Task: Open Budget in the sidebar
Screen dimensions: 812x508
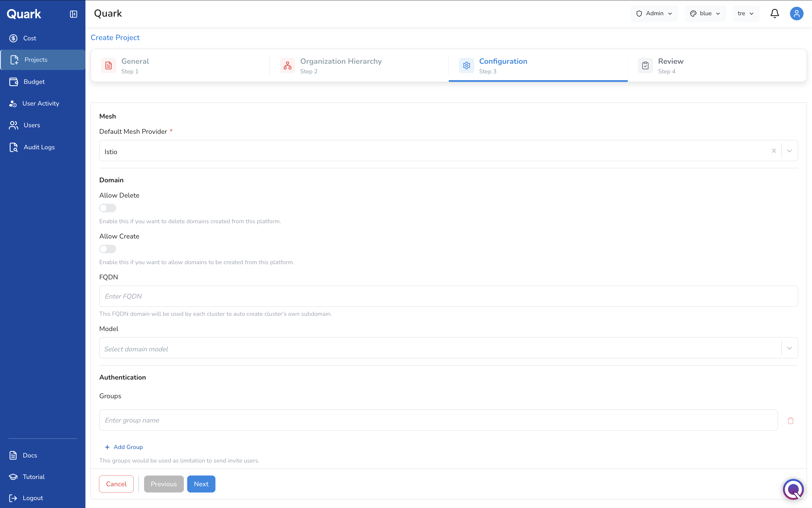Action: [43, 82]
